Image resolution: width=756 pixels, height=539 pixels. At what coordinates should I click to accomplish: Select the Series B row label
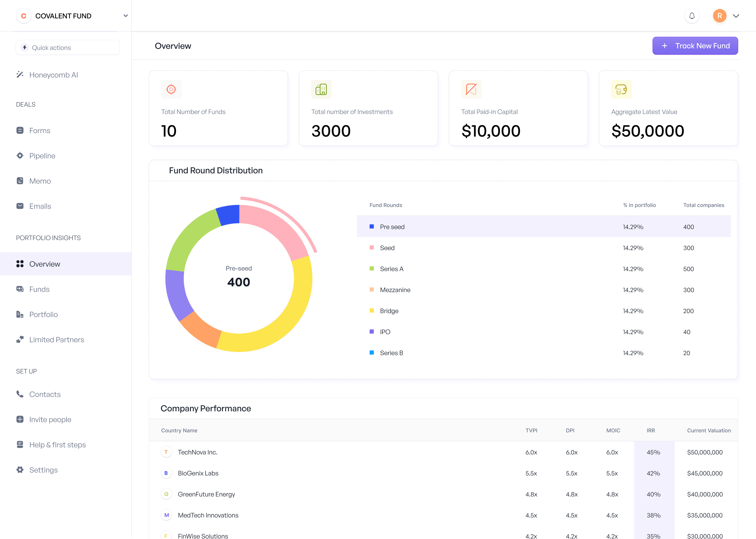(x=392, y=353)
